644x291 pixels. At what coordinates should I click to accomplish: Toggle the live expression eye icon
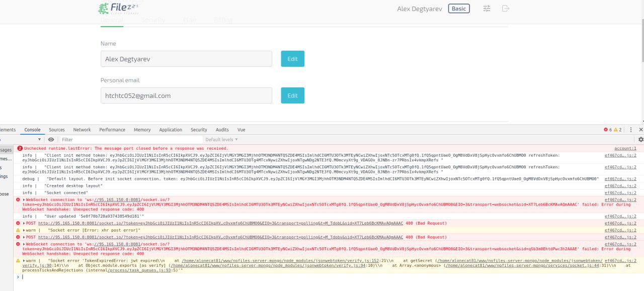(x=51, y=139)
